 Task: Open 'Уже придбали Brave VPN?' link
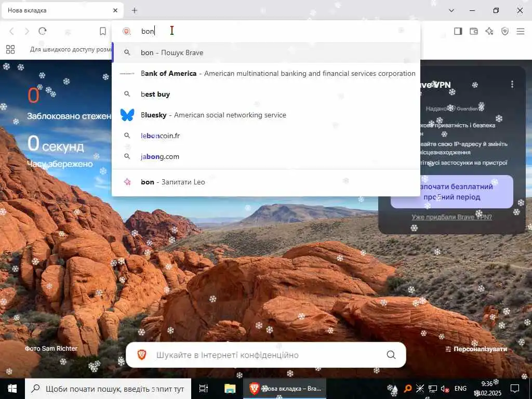tap(452, 217)
